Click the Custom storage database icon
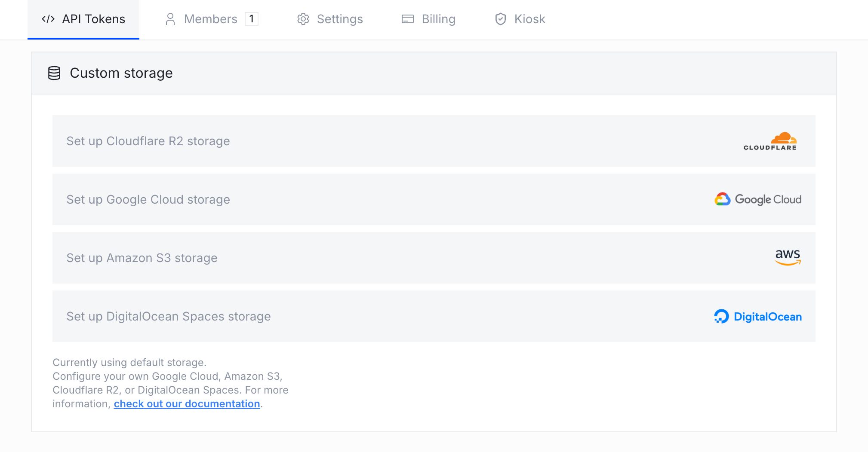Screen dimensions: 868x452 [54, 73]
